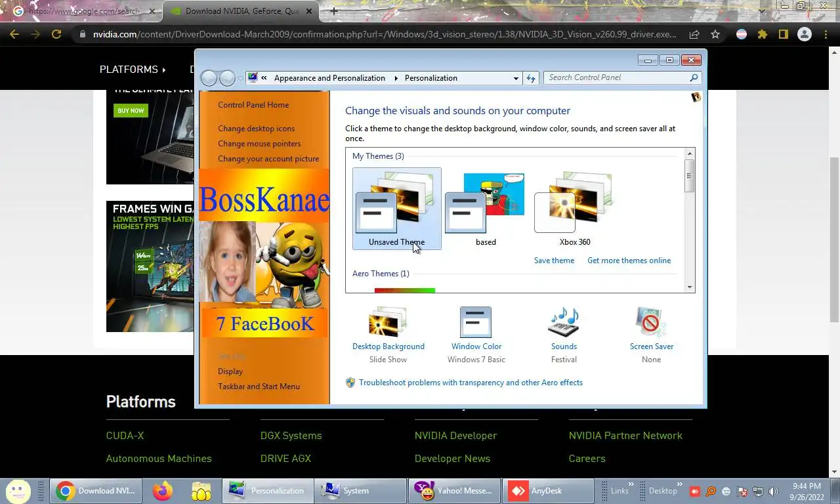Click the themes list scroll-down arrow
The width and height of the screenshot is (840, 504).
click(x=689, y=287)
